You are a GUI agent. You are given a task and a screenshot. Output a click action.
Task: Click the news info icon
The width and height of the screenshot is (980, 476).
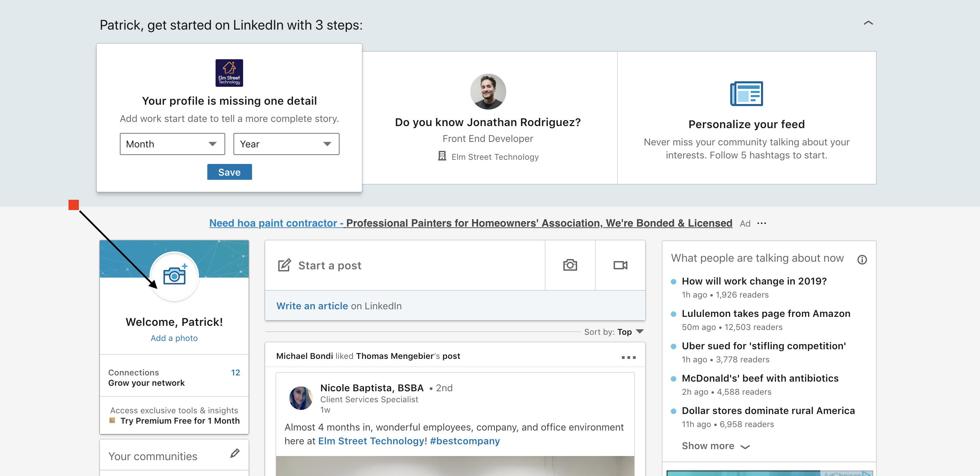coord(862,259)
